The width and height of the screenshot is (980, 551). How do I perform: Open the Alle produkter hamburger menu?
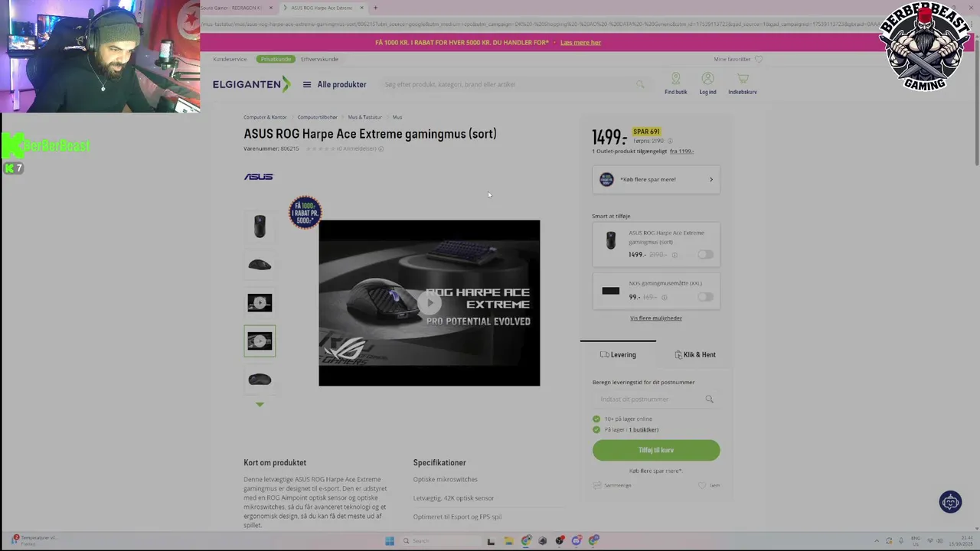tap(335, 84)
